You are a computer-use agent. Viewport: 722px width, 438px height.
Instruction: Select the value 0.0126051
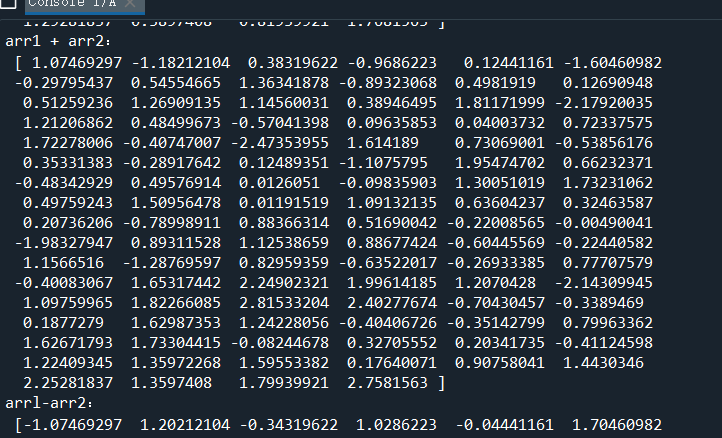coord(279,183)
